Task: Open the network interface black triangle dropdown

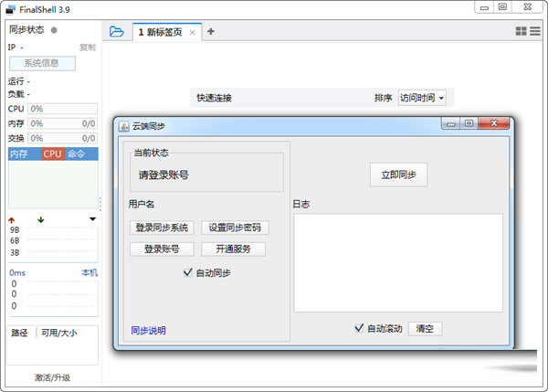Action: pos(92,219)
